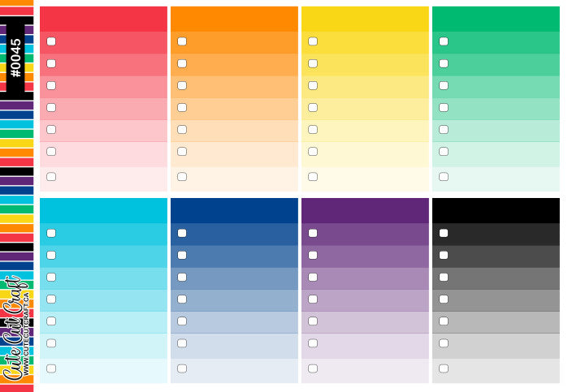Pick the solid navy blue header swatch
The height and width of the screenshot is (392, 568).
click(x=234, y=210)
